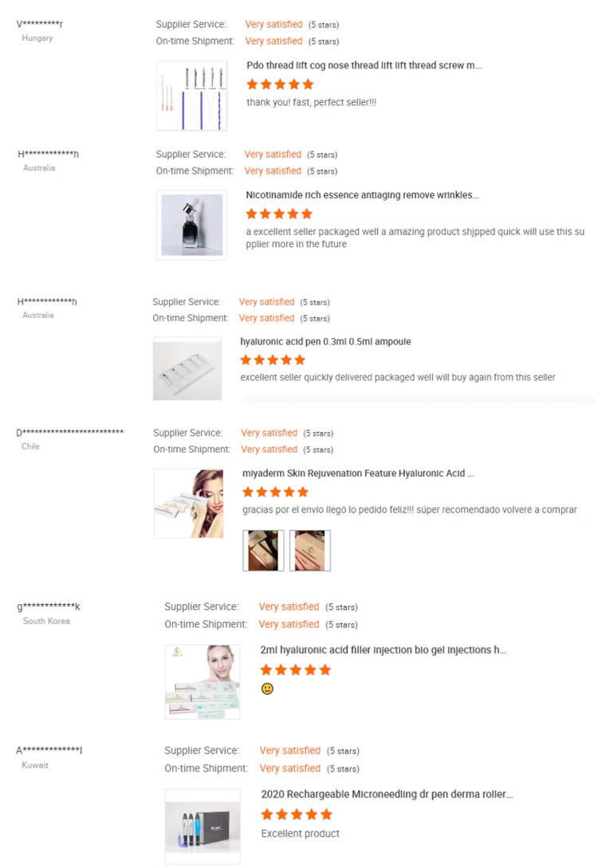The height and width of the screenshot is (868, 598).
Task: Open the miyaderm Skin Rejuvenation product image
Action: 189,503
